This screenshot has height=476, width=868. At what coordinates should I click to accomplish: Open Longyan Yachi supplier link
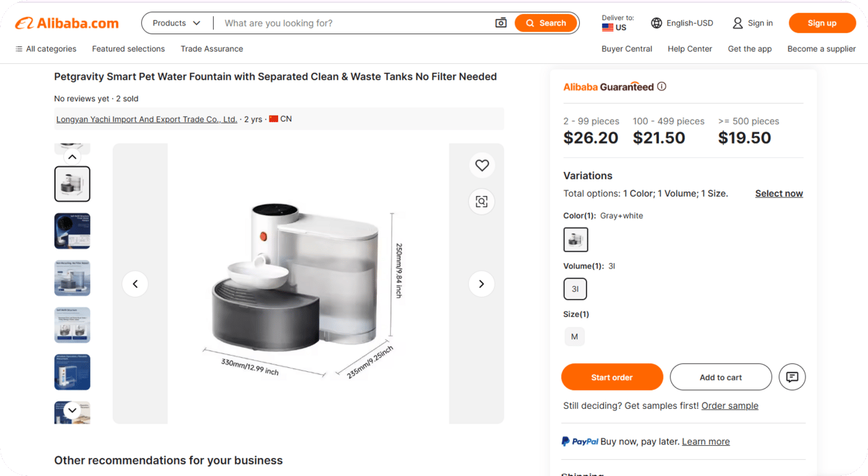tap(146, 119)
